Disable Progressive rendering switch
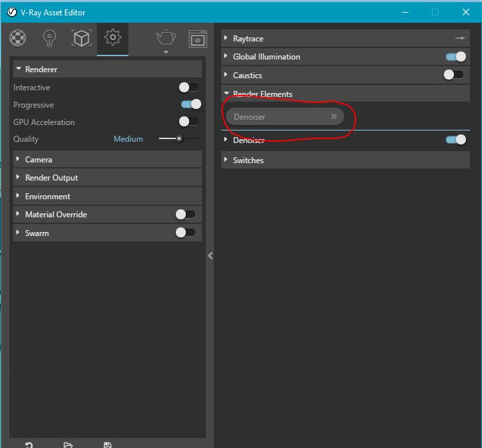This screenshot has width=482, height=448. [191, 104]
